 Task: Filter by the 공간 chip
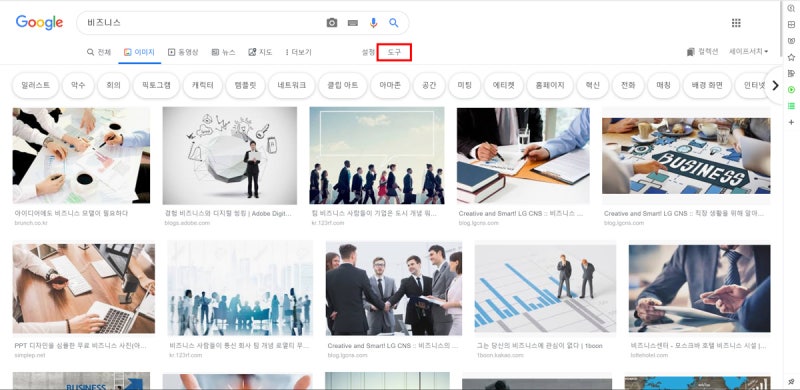click(429, 86)
